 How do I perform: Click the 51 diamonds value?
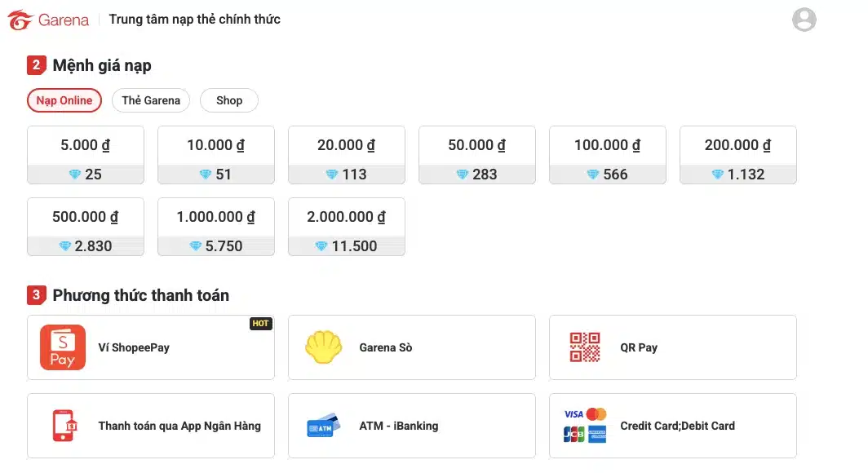pos(224,175)
